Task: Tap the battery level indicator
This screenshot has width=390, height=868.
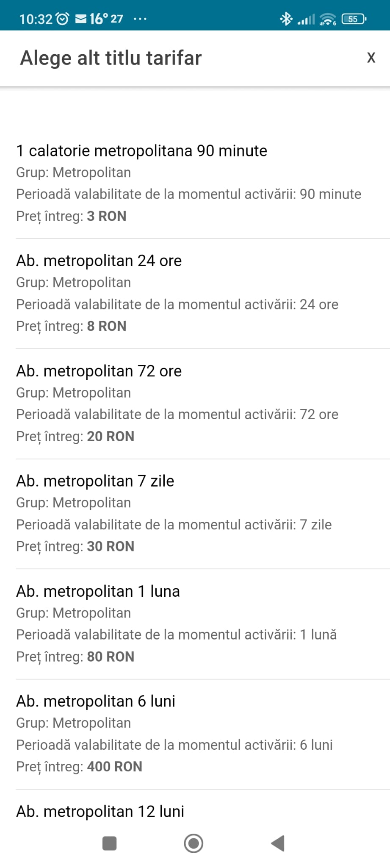Action: pyautogui.click(x=354, y=19)
